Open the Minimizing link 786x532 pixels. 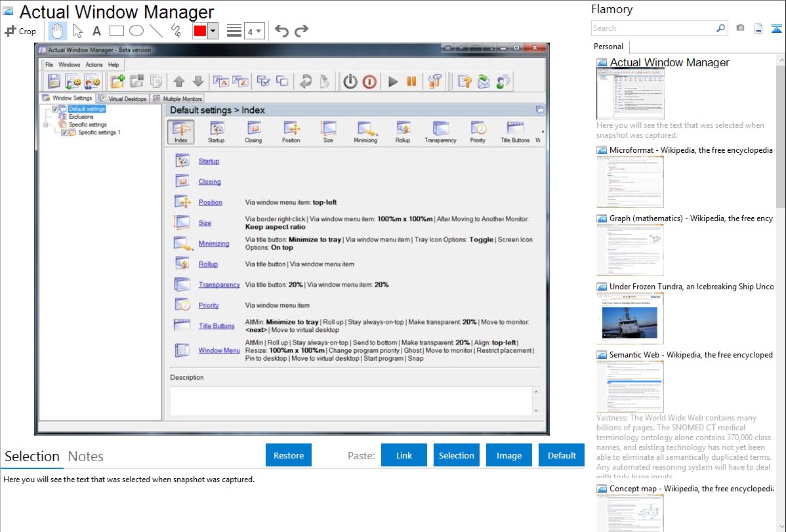213,243
